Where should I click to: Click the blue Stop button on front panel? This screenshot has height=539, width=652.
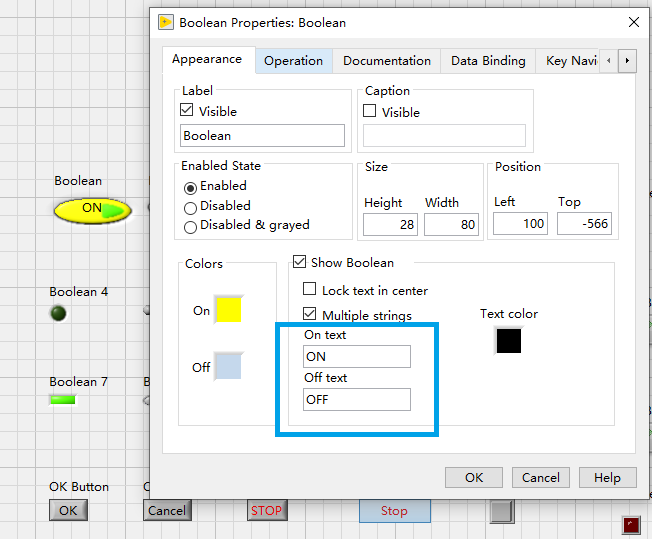(x=395, y=511)
